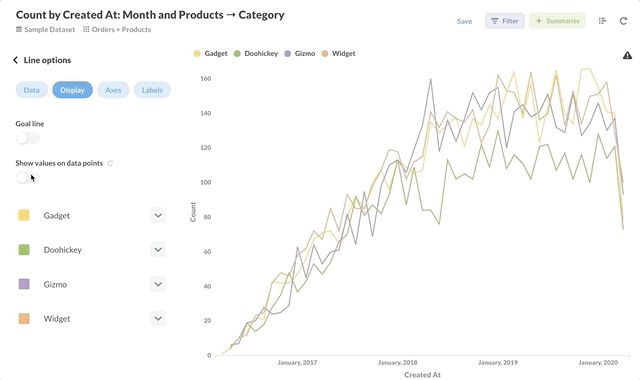Click the Save link
This screenshot has height=380, width=640.
click(x=464, y=21)
